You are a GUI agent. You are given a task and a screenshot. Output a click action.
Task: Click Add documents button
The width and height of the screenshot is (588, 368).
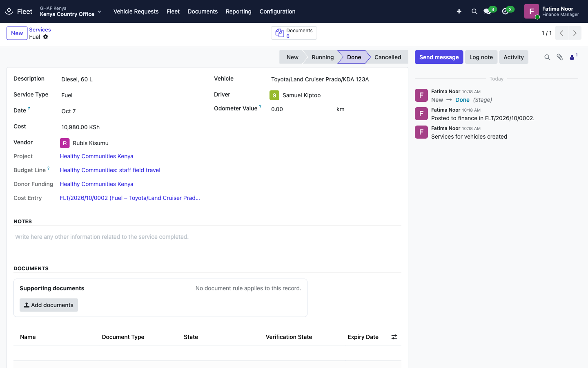(x=49, y=305)
